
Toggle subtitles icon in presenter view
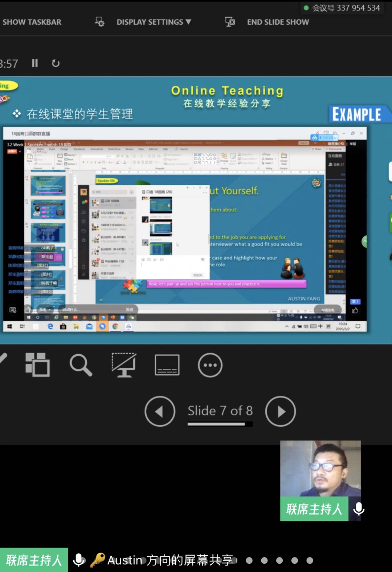pos(167,365)
